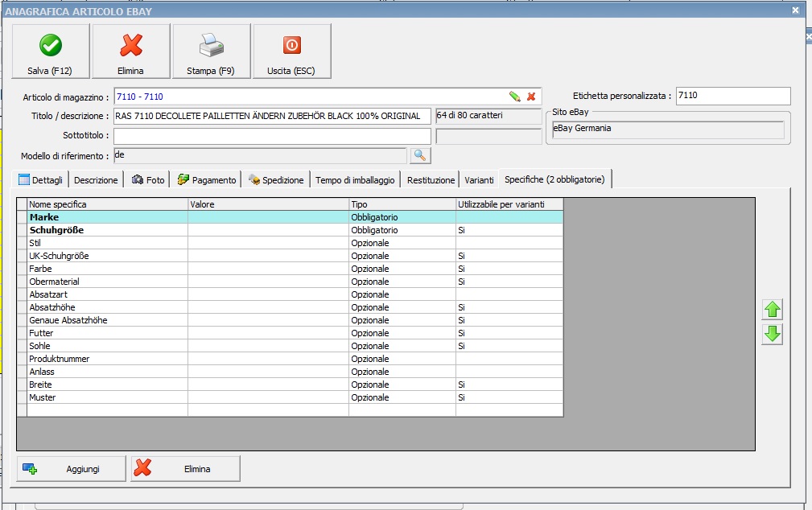The image size is (812, 510).
Task: Click the green pencil edit icon for Articolo
Action: [515, 97]
